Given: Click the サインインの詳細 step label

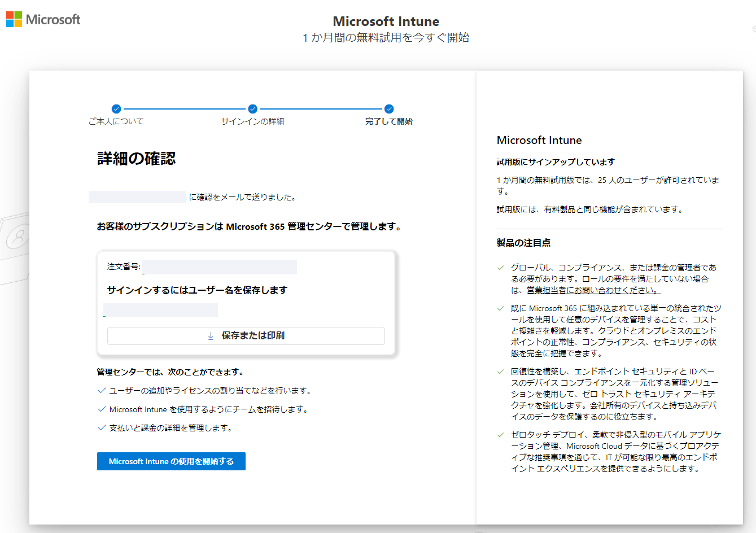Looking at the screenshot, I should (252, 121).
